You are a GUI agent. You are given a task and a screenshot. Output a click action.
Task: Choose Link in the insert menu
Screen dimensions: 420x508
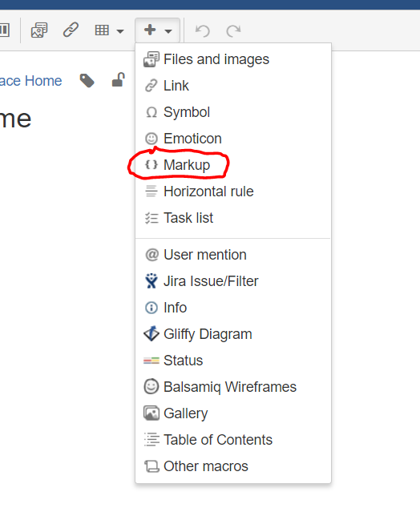[233, 86]
